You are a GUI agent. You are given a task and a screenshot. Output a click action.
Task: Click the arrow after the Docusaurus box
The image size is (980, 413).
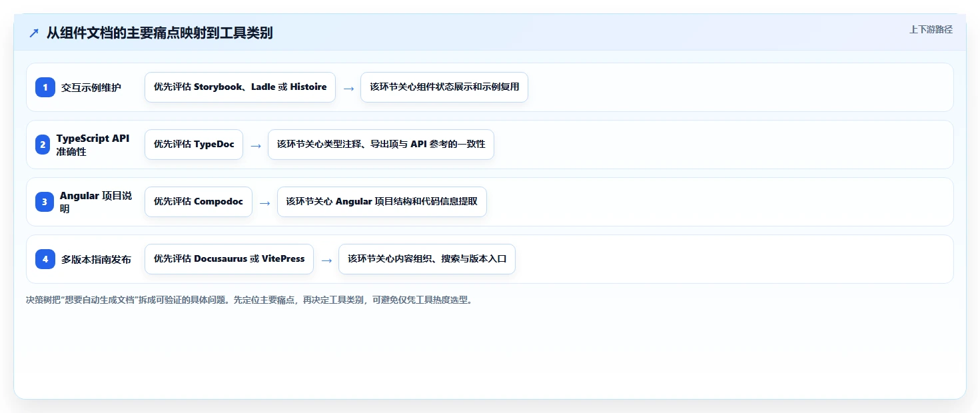[x=326, y=260]
